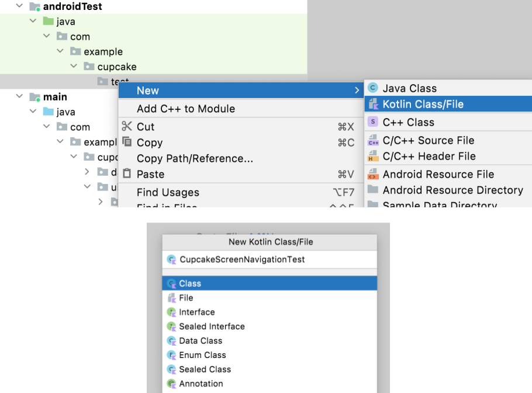Click the Kotlin Class/File icon in submenu
532x393 pixels.
point(373,105)
